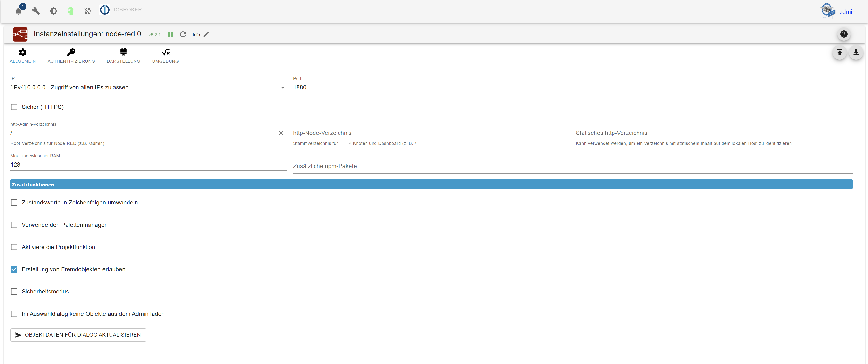Pause the node-red.0 instance
This screenshot has width=868, height=364.
(x=170, y=35)
